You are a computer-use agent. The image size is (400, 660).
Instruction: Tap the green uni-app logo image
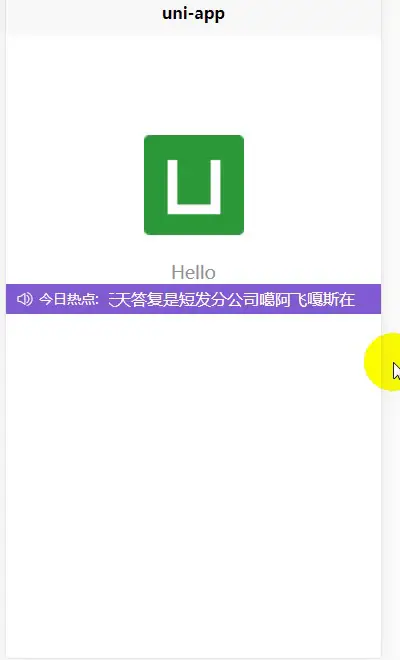click(x=194, y=185)
